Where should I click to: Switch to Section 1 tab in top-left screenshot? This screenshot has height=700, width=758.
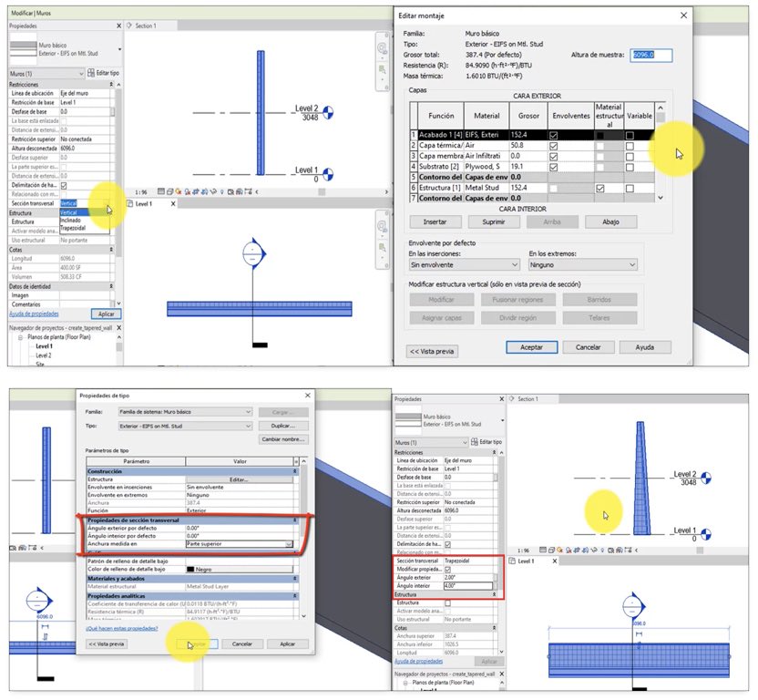145,26
